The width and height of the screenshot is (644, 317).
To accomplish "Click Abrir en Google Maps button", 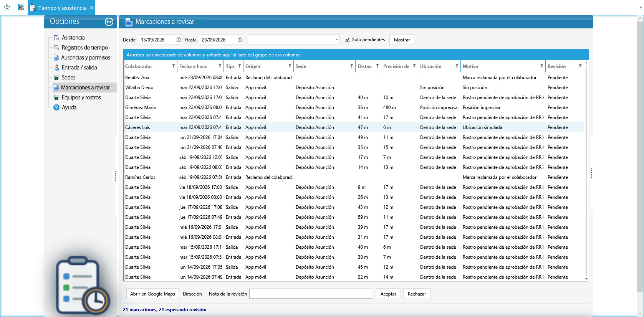I will (x=152, y=294).
